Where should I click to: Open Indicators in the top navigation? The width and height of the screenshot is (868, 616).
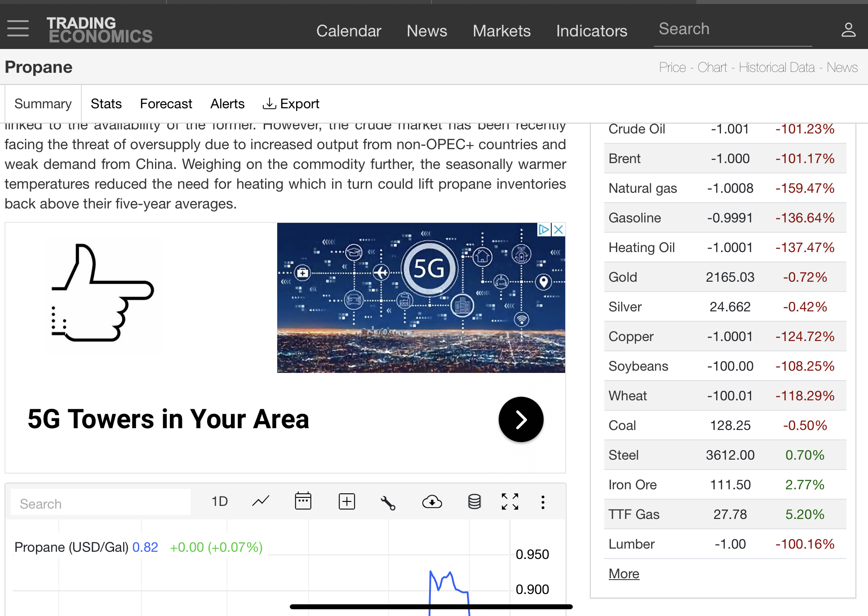coord(592,31)
